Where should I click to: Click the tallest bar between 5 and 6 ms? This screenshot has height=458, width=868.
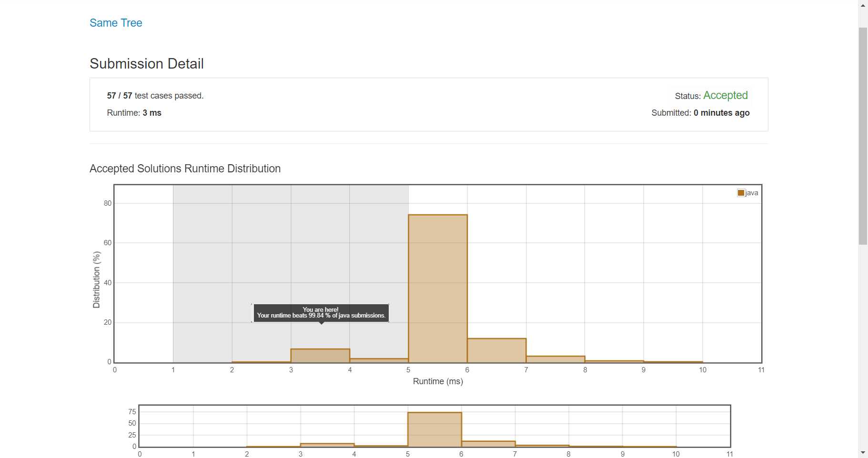coord(438,289)
